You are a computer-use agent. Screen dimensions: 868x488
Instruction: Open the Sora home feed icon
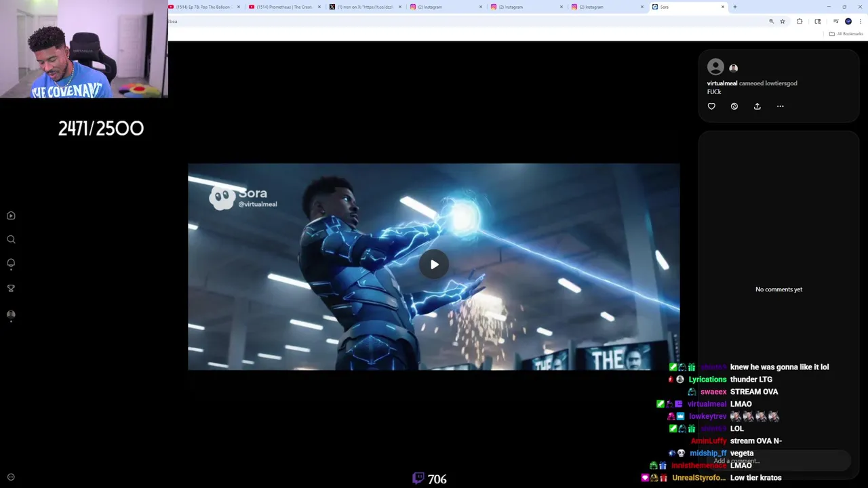coord(11,216)
